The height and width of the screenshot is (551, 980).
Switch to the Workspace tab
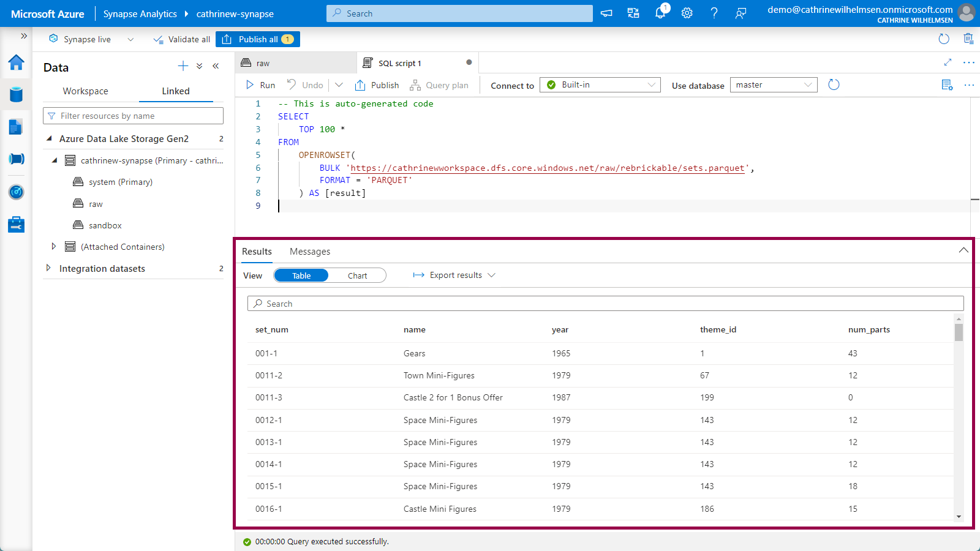(x=85, y=91)
